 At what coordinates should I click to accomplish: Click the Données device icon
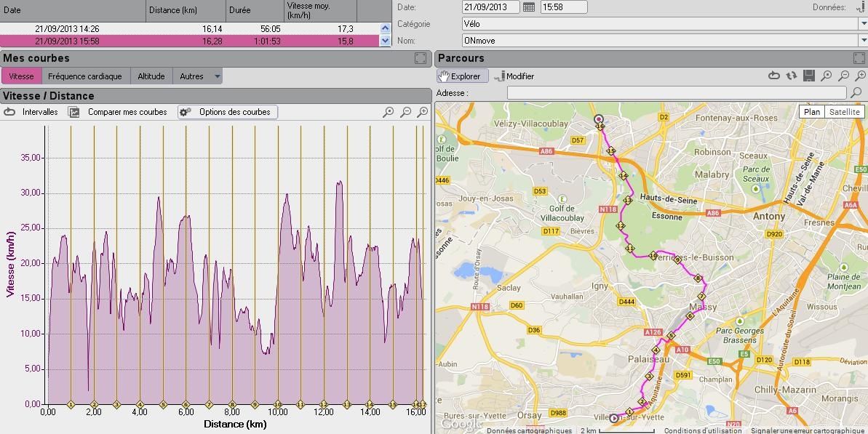point(860,7)
